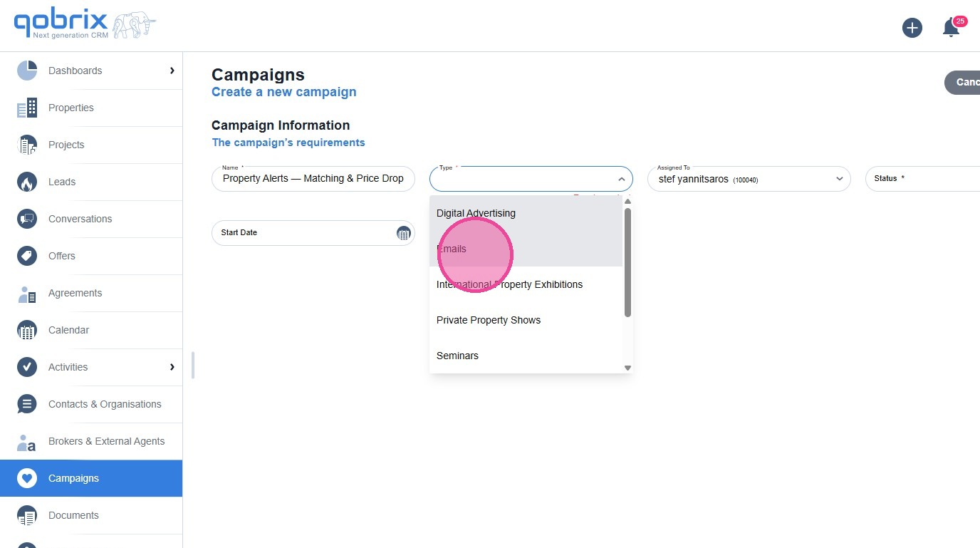This screenshot has width=980, height=548.
Task: Click the 'Campaign Information' heading
Action: coord(281,125)
